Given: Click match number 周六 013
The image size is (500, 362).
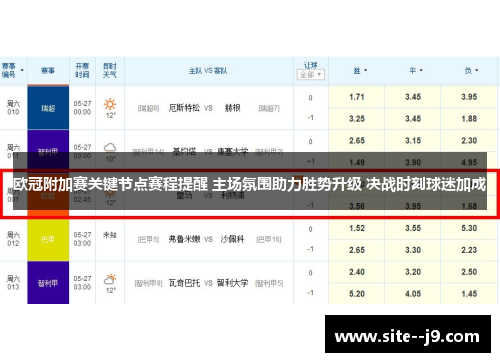Looking at the screenshot, I should coord(13,283).
